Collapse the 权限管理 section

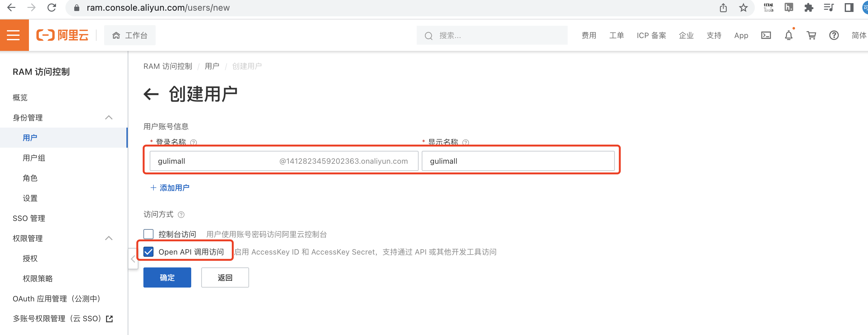pos(108,238)
